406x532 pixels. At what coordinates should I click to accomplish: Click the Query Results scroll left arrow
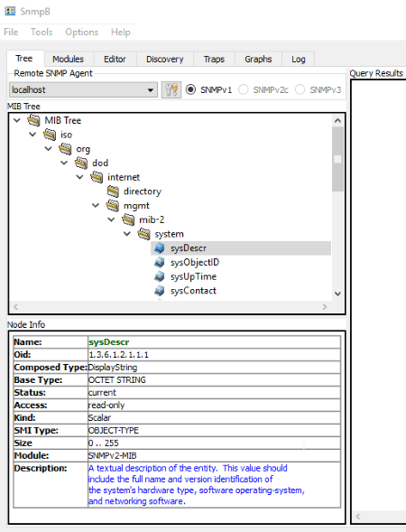point(358,517)
